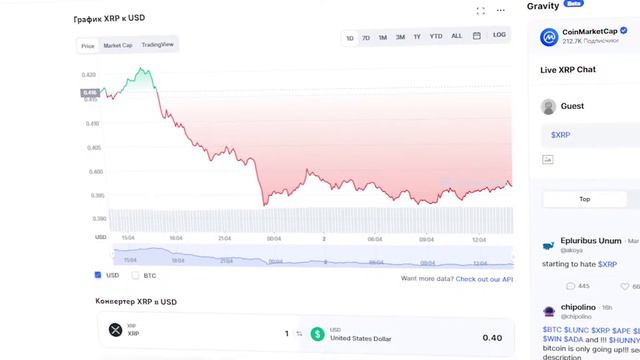Click the $XRP chat input field
The height and width of the screenshot is (360, 640).
(590, 135)
